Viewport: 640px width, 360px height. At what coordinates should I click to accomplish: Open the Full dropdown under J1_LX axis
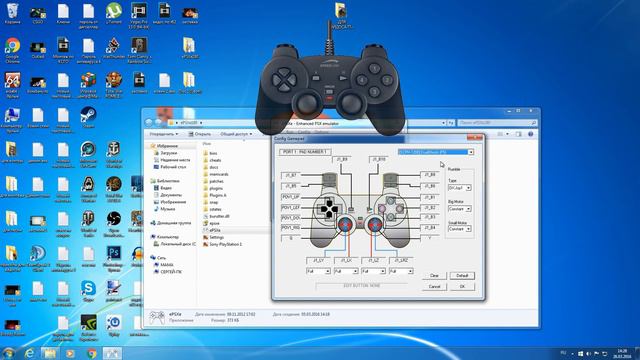coord(346,271)
